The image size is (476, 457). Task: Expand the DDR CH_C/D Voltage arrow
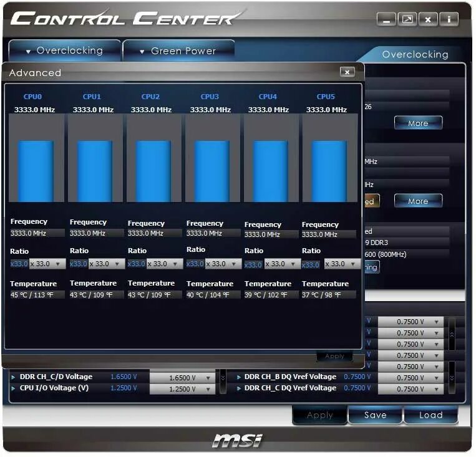[x=13, y=377]
